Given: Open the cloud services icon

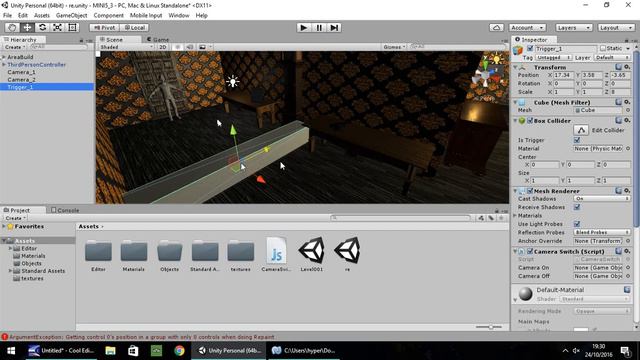Looking at the screenshot, I should point(496,27).
